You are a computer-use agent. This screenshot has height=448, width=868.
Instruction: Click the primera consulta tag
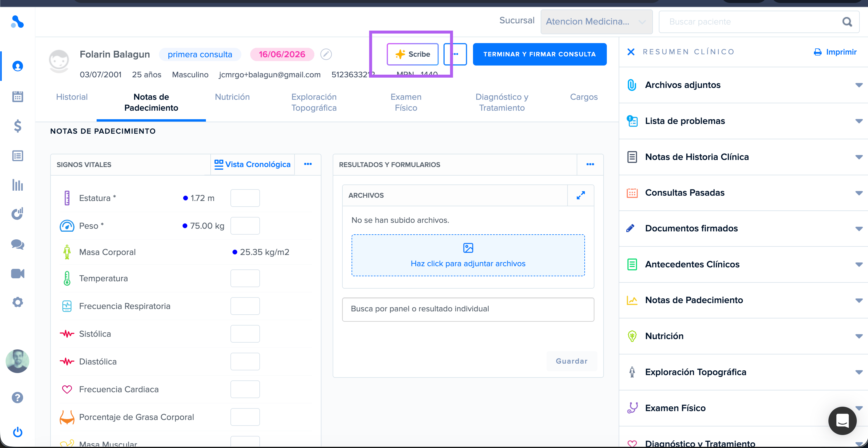click(200, 55)
